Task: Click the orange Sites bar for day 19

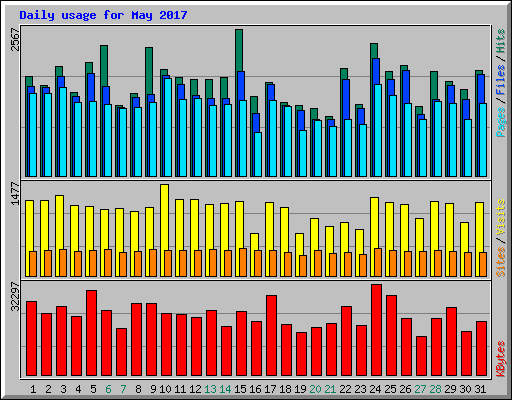Action: coord(303,266)
